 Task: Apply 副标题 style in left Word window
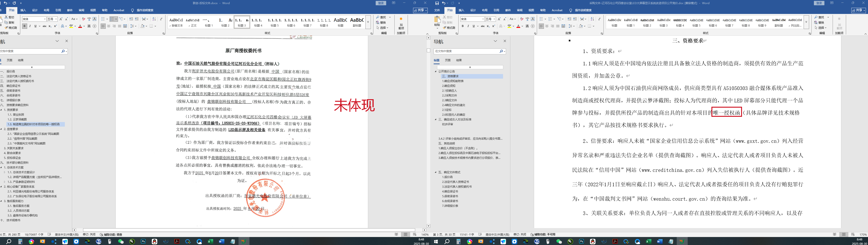(357, 22)
